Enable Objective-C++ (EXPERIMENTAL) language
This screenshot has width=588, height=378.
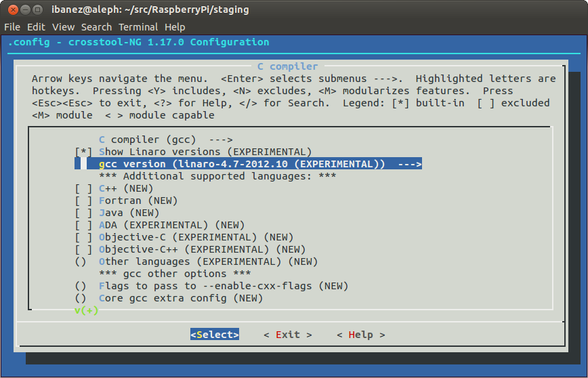click(x=190, y=249)
